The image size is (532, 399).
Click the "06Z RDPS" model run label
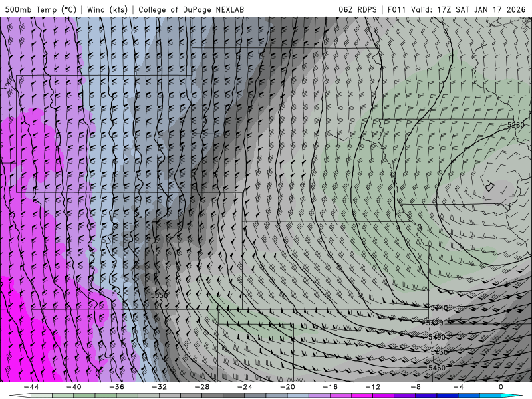pyautogui.click(x=358, y=9)
